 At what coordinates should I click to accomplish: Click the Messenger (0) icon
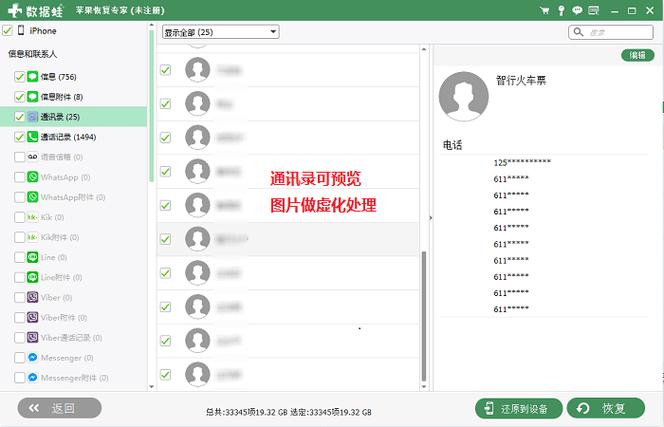coord(33,358)
